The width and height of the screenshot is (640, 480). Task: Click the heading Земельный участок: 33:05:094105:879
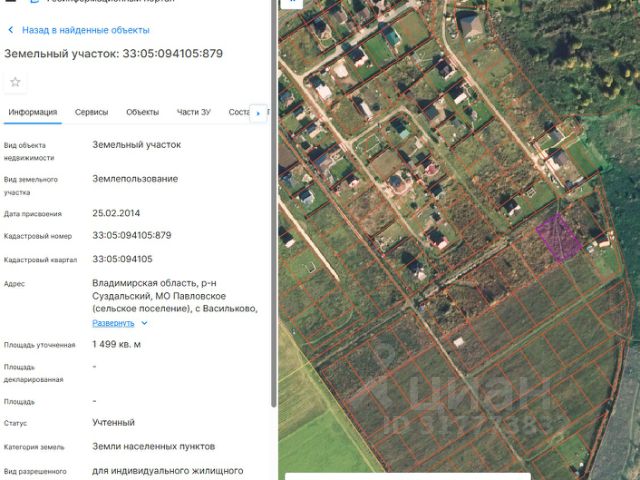pos(113,54)
